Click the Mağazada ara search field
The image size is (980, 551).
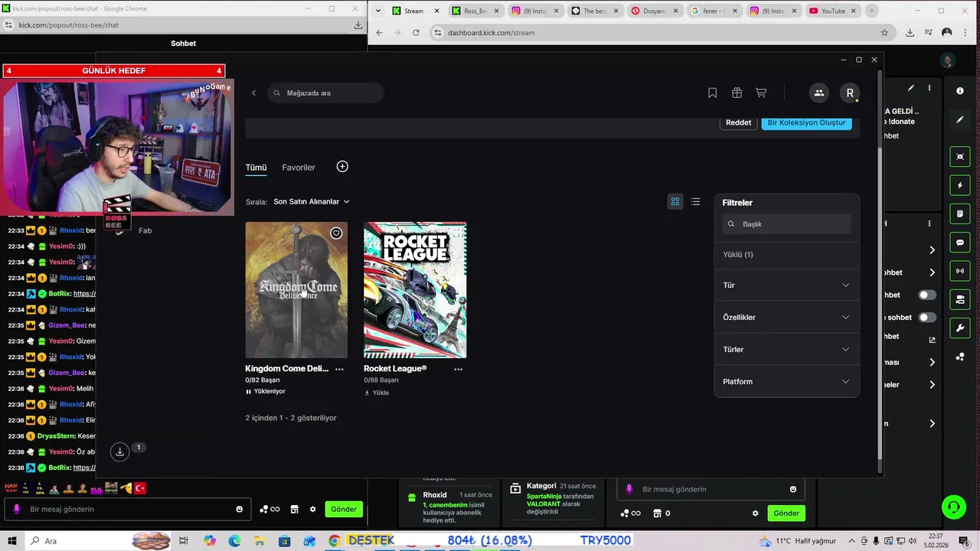pyautogui.click(x=326, y=93)
